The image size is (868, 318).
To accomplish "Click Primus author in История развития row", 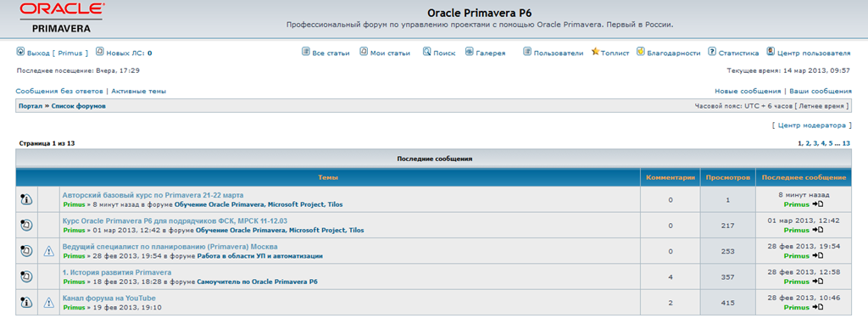I will [x=75, y=282].
